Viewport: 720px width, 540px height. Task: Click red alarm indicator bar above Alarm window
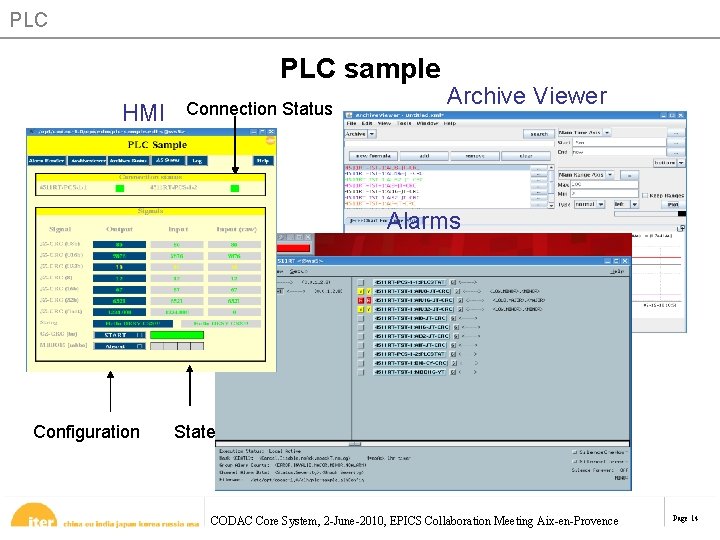click(293, 248)
